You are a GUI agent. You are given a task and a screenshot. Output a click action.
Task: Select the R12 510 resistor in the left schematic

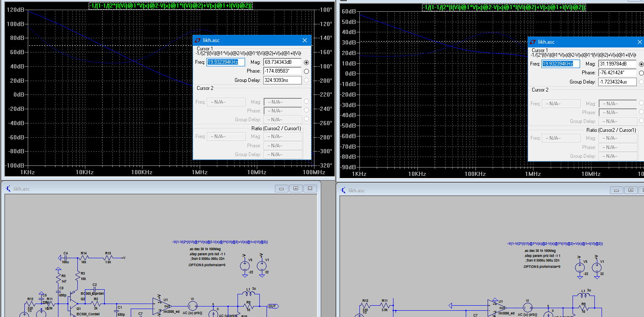30,304
